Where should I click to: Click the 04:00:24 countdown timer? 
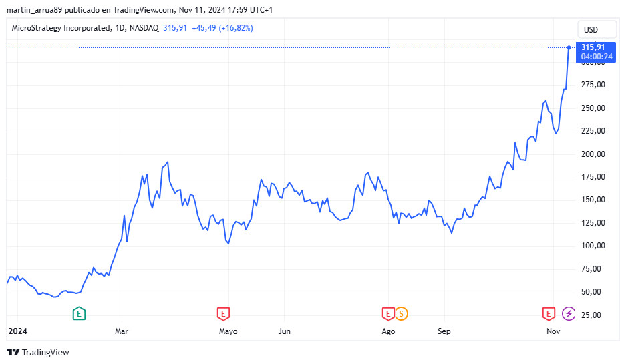click(596, 57)
